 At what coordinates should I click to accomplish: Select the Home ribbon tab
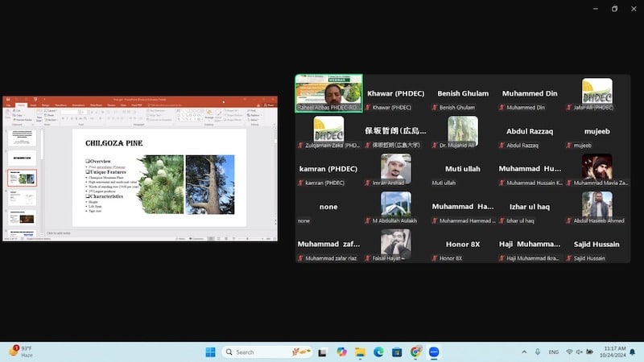pos(21,105)
